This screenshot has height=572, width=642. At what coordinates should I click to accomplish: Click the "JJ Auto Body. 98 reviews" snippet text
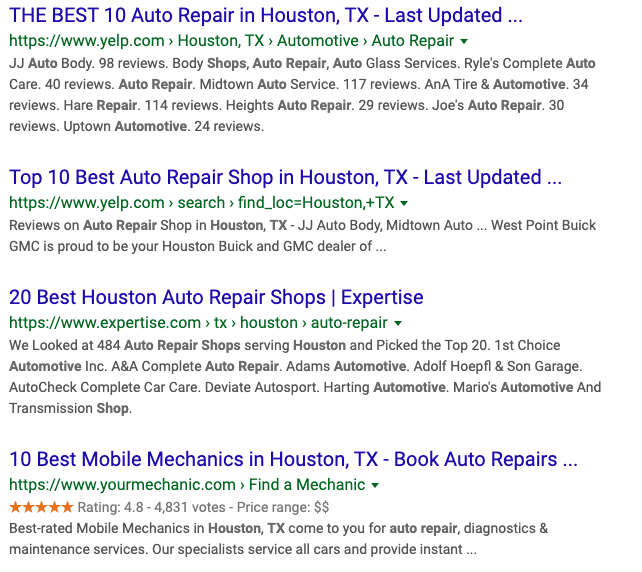tap(88, 63)
